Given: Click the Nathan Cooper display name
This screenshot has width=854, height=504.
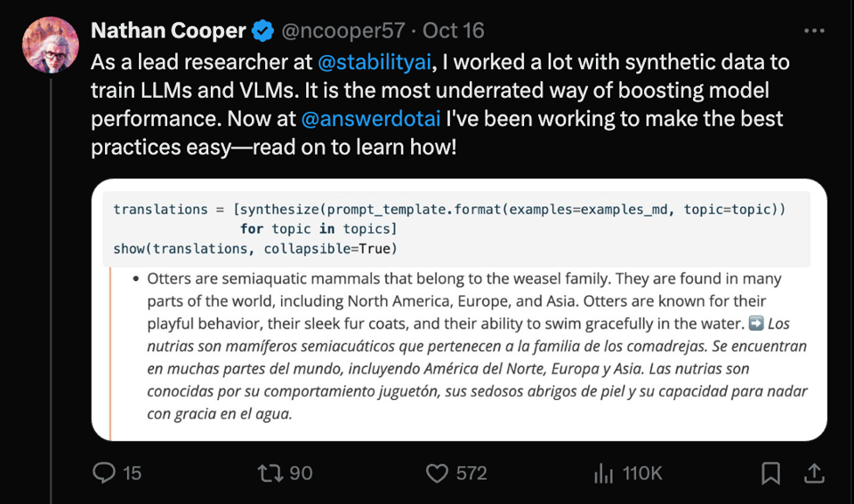Looking at the screenshot, I should 168,31.
